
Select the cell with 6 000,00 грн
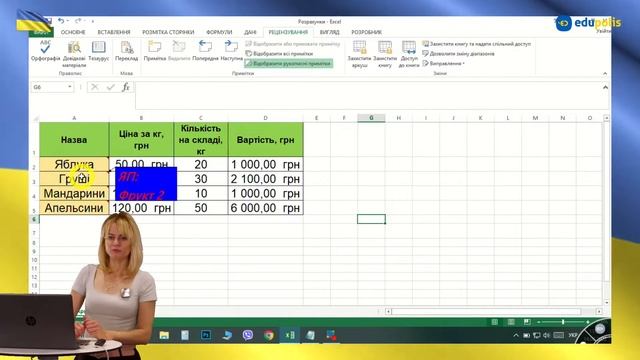pos(265,208)
